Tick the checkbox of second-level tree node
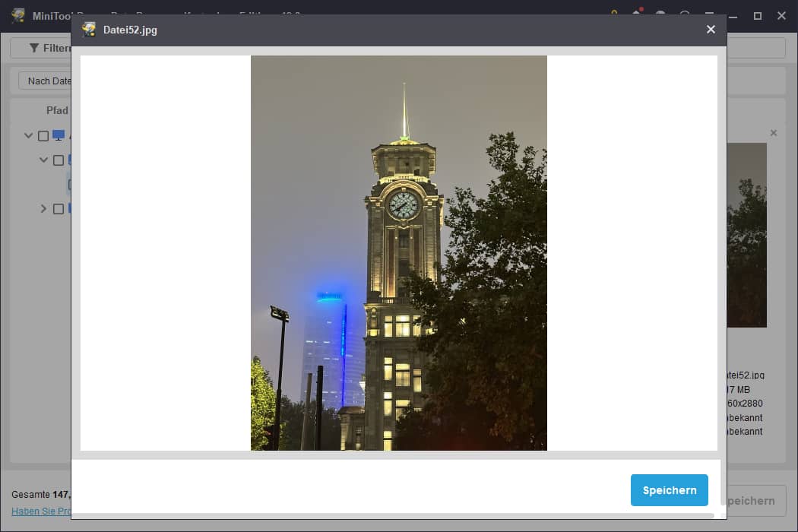Viewport: 798px width, 532px height. 59,160
